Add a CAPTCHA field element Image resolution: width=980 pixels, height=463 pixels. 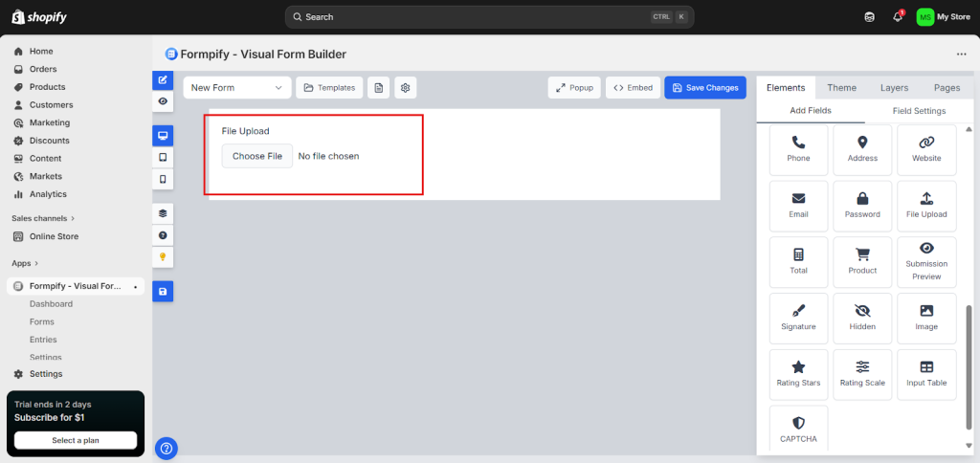(798, 430)
